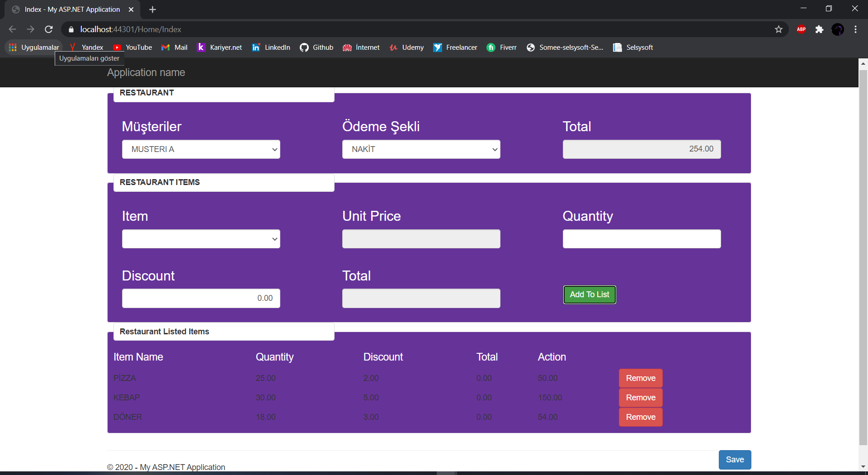Click inside the Discount input field
Viewport: 868px width, 475px height.
click(x=201, y=298)
